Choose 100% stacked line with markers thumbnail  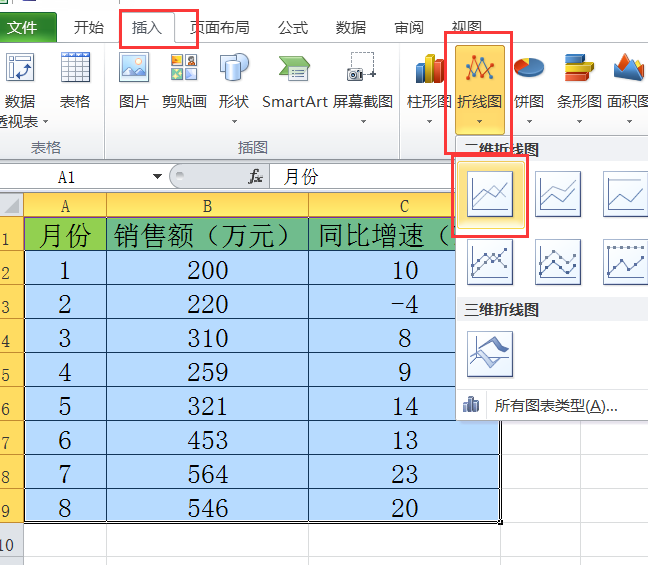[x=625, y=262]
